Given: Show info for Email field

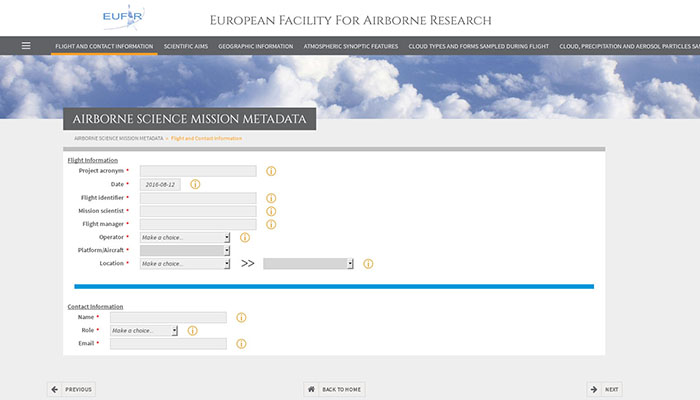Looking at the screenshot, I should pyautogui.click(x=241, y=344).
